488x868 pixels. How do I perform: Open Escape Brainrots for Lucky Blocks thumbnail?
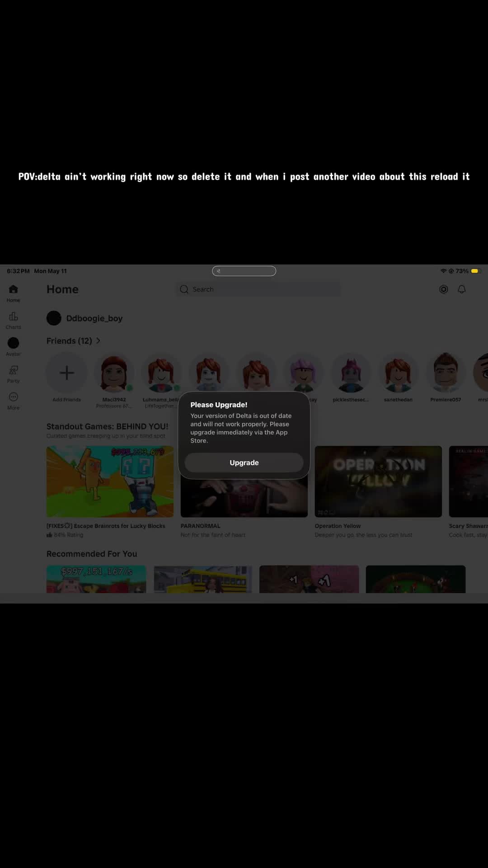(110, 481)
